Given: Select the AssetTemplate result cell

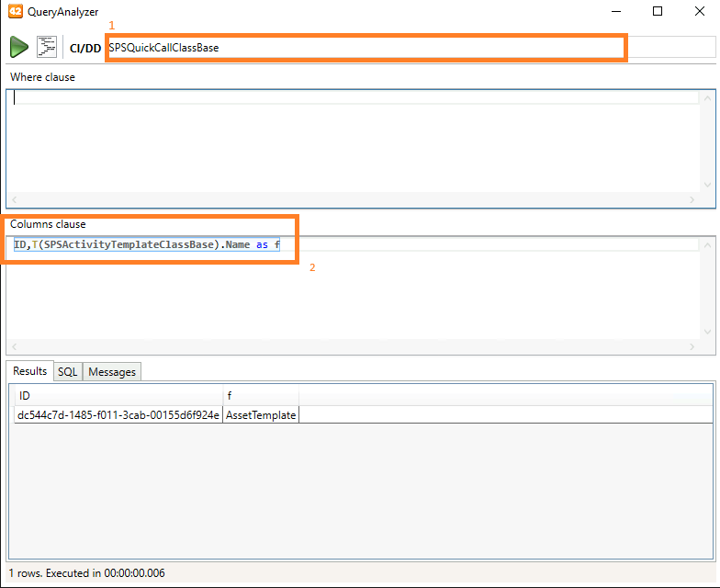Looking at the screenshot, I should click(261, 415).
